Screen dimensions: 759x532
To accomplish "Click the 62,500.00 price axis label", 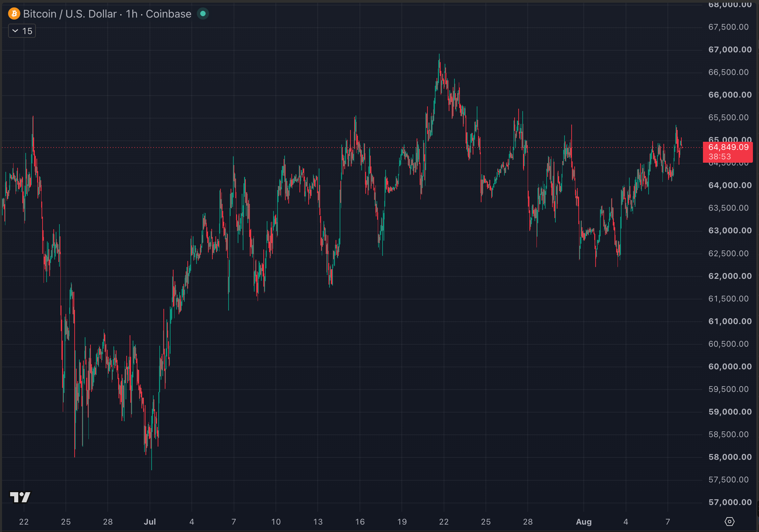I will [x=728, y=254].
